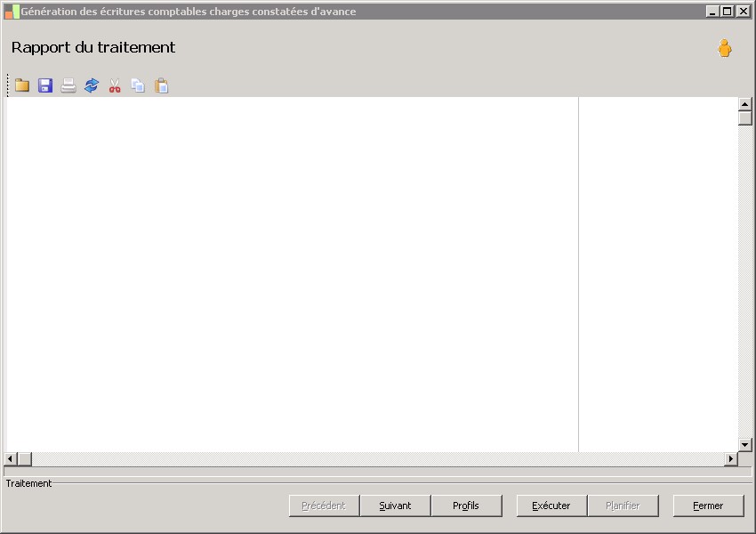Close the window with the X button
This screenshot has height=534, width=756.
(x=744, y=11)
